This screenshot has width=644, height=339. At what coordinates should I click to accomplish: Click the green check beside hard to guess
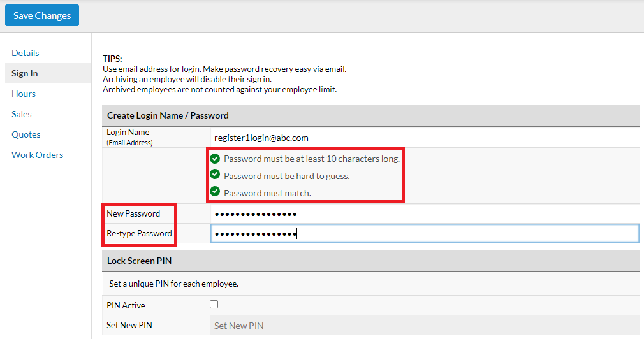coord(215,175)
